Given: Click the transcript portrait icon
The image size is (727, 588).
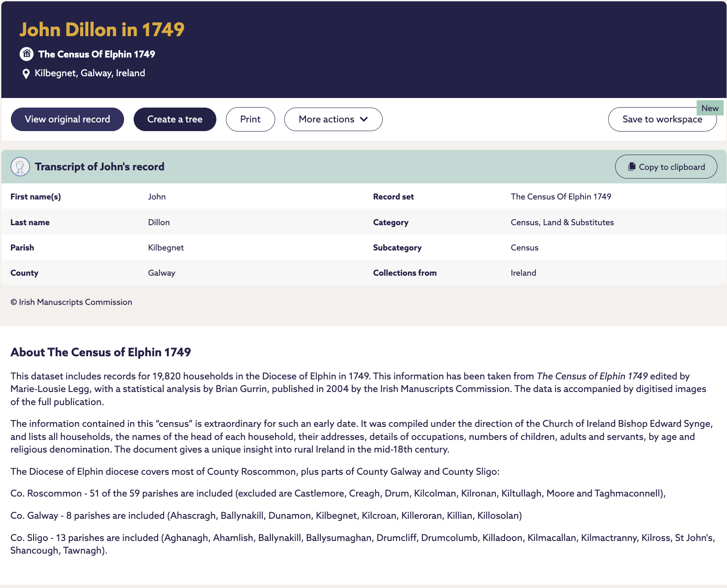Looking at the screenshot, I should [20, 167].
